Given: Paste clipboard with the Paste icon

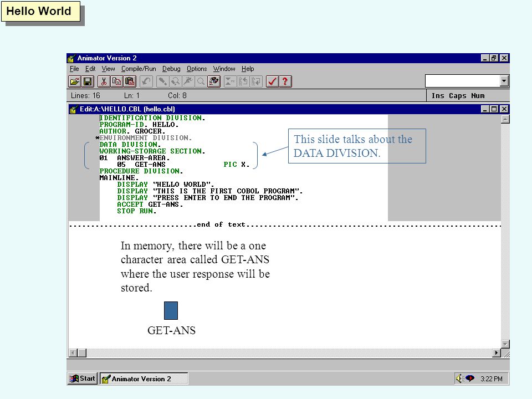Looking at the screenshot, I should pyautogui.click(x=130, y=81).
